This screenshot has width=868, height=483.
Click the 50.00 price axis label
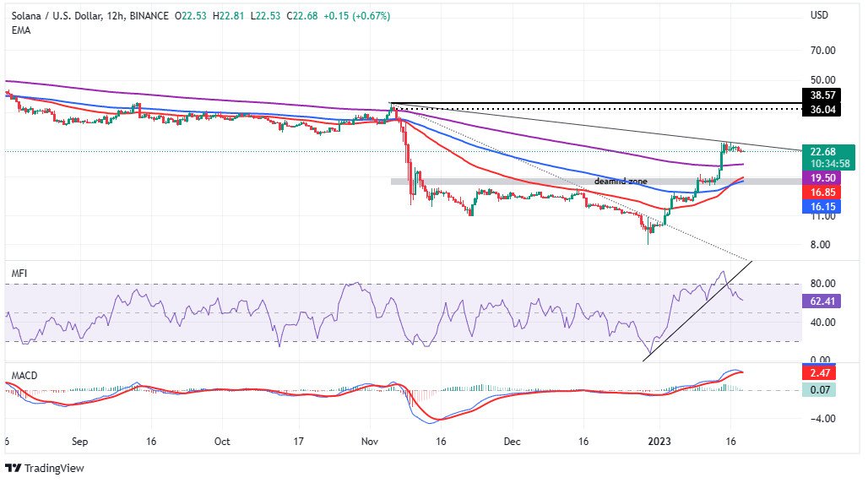[822, 79]
